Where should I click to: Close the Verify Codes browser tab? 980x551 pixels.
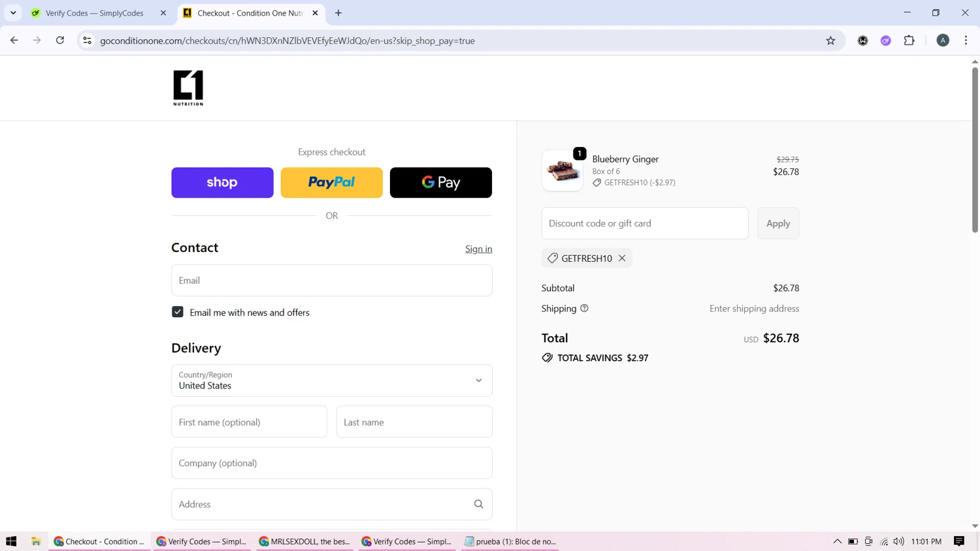click(x=163, y=13)
